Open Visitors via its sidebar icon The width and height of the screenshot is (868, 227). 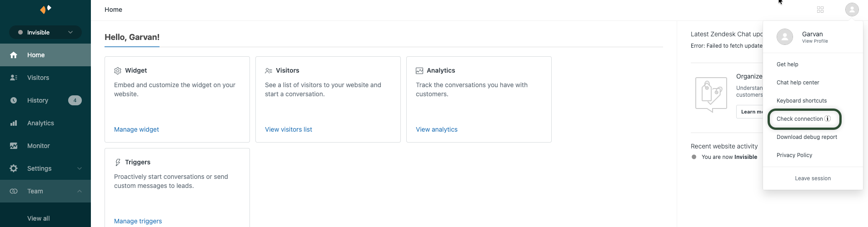[x=14, y=78]
